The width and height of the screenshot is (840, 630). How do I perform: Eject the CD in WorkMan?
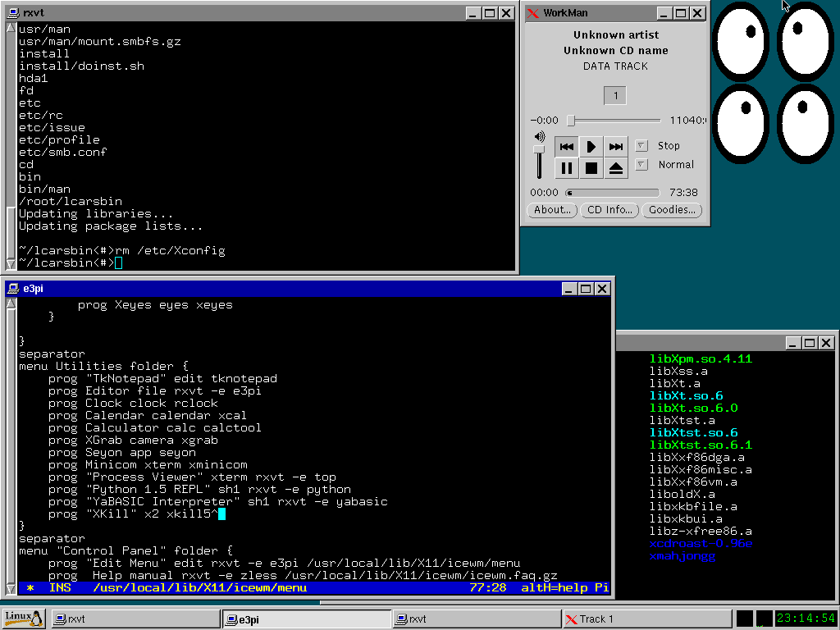[615, 168]
